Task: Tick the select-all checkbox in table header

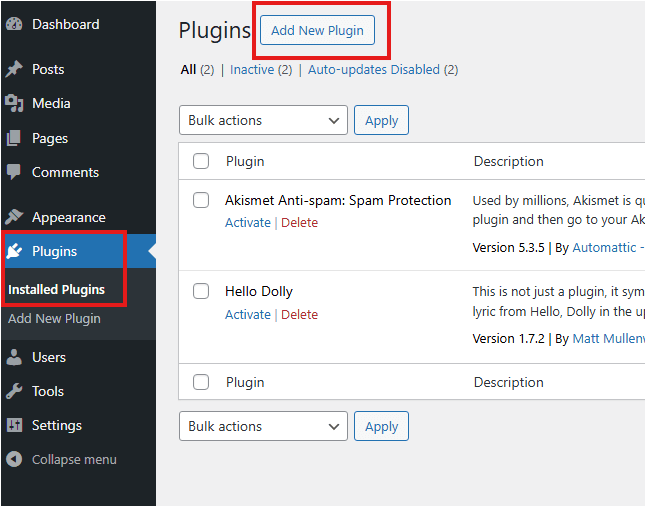Action: click(201, 161)
